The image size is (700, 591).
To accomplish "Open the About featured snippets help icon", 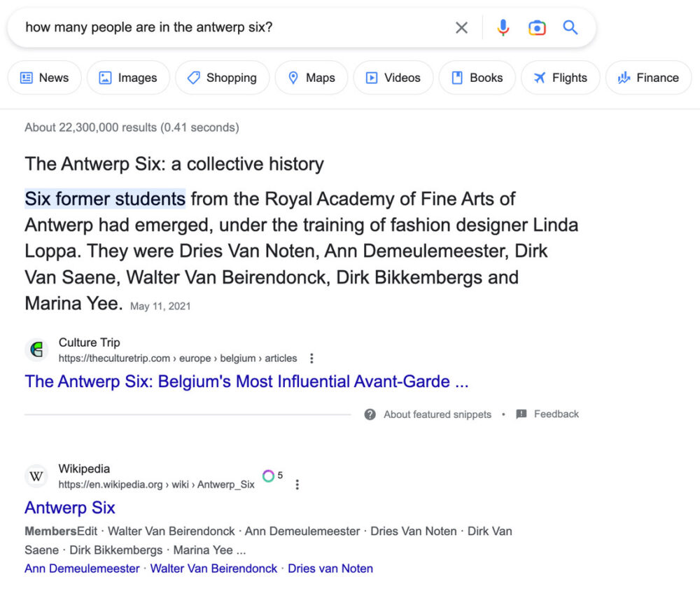I will tap(370, 415).
